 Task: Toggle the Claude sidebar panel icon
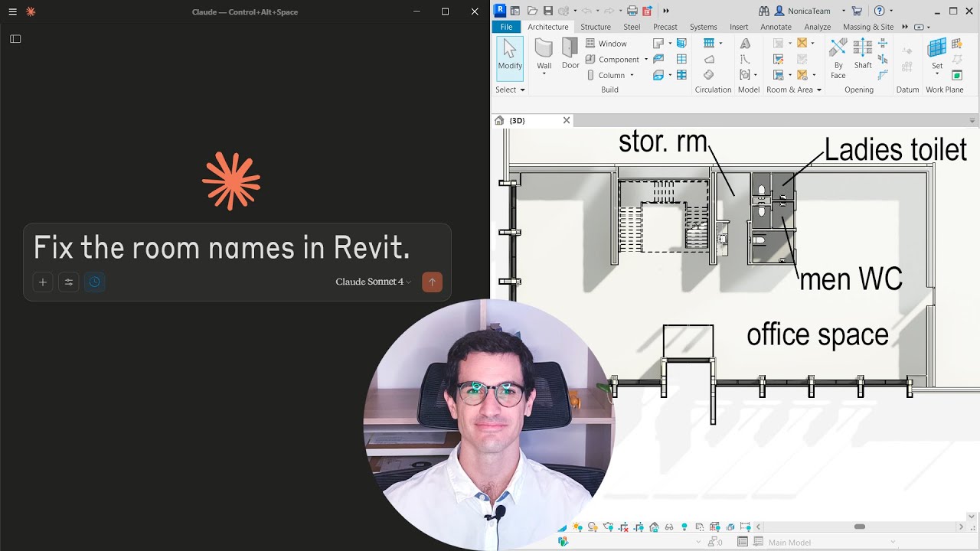click(15, 39)
